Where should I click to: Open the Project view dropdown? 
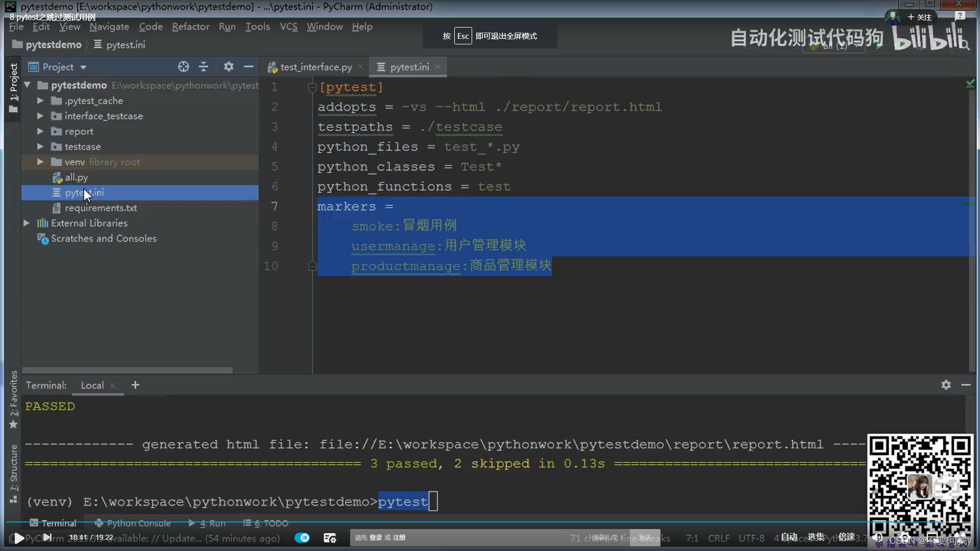point(83,67)
